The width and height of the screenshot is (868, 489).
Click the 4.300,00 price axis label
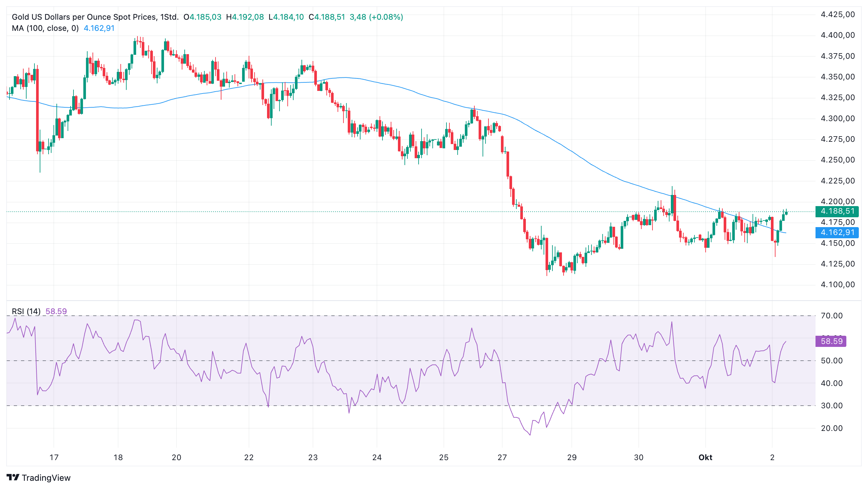838,118
